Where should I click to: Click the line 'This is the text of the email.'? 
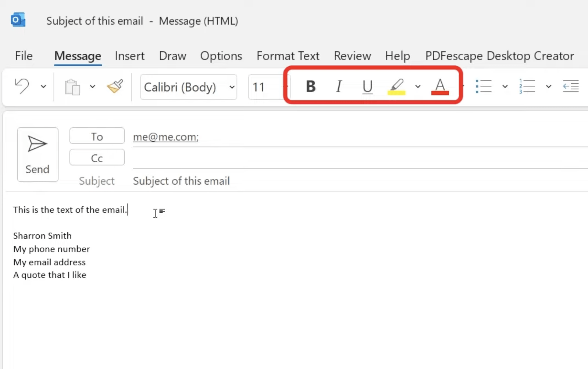pos(70,210)
